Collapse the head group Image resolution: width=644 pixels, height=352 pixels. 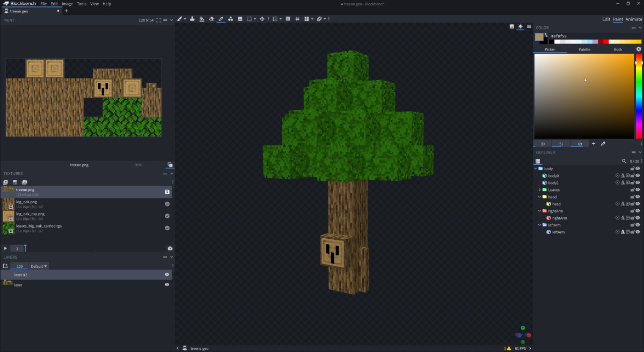(539, 197)
